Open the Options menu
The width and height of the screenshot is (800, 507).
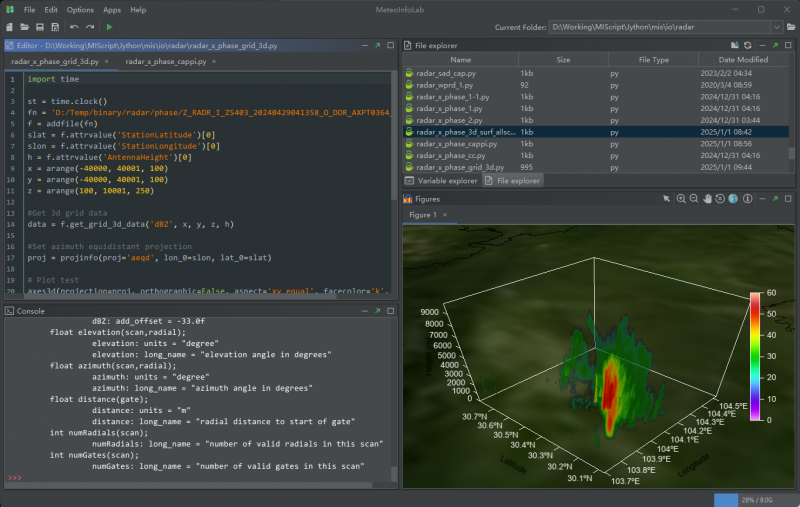(80, 9)
